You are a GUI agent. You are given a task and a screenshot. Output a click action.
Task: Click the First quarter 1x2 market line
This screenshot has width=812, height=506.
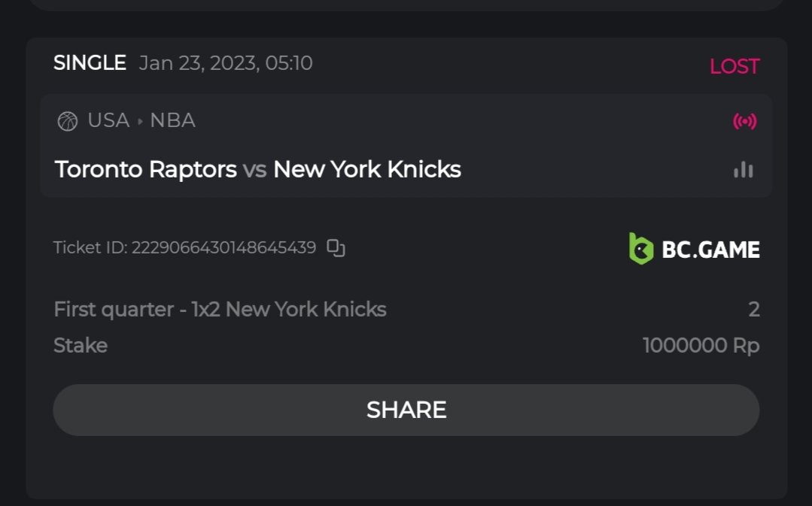(x=220, y=309)
